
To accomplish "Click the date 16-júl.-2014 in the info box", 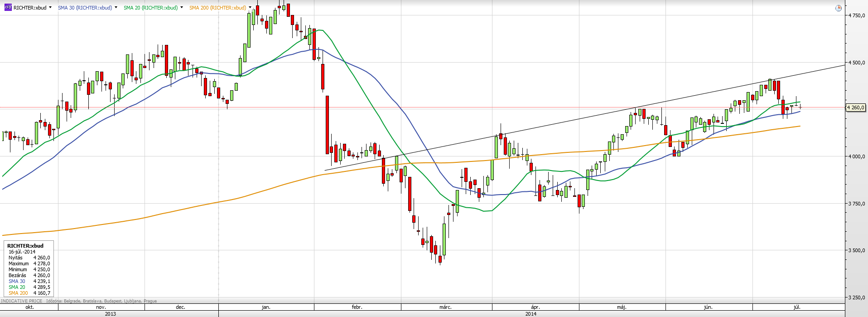I will click(x=22, y=252).
